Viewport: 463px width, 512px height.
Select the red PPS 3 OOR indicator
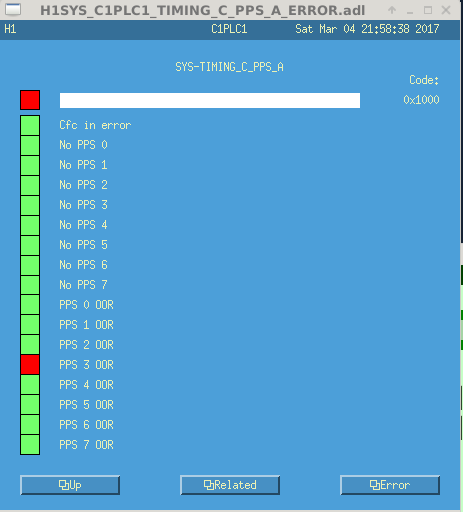[30, 365]
